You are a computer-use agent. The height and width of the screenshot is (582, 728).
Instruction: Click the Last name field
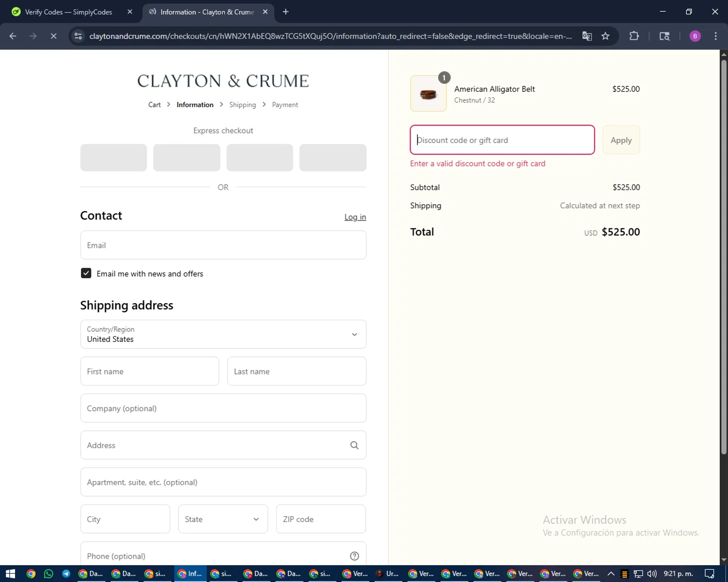(x=297, y=371)
